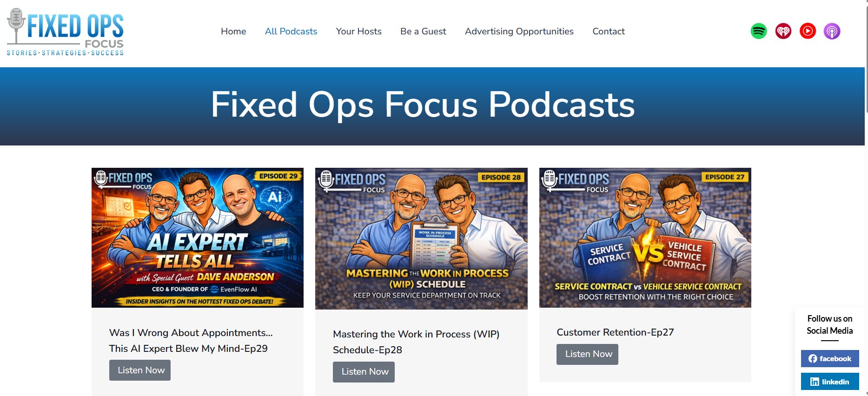
Task: Click the Apple Podcasts purple icon
Action: (832, 31)
